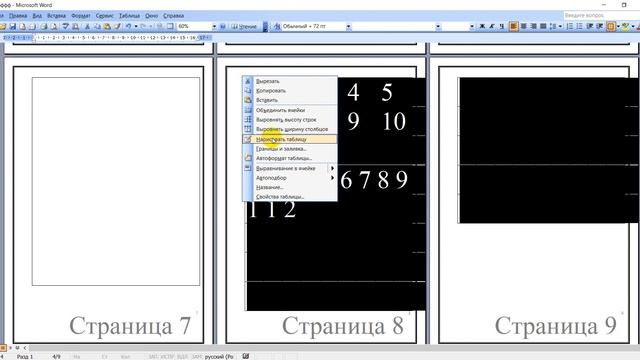Screen dimensions: 640x360
Task: Open Автоформат таблицы from the menu
Action: coord(290,158)
